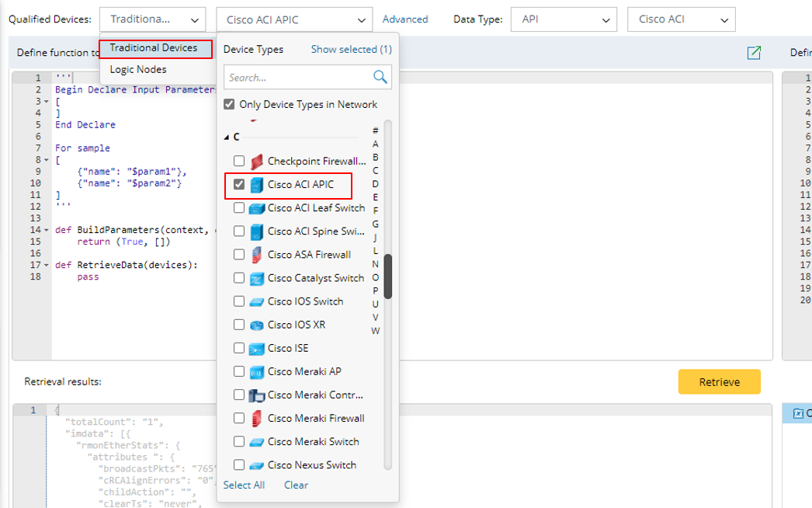Click the Cisco ASA Firewall device icon
The height and width of the screenshot is (508, 812).
[257, 255]
